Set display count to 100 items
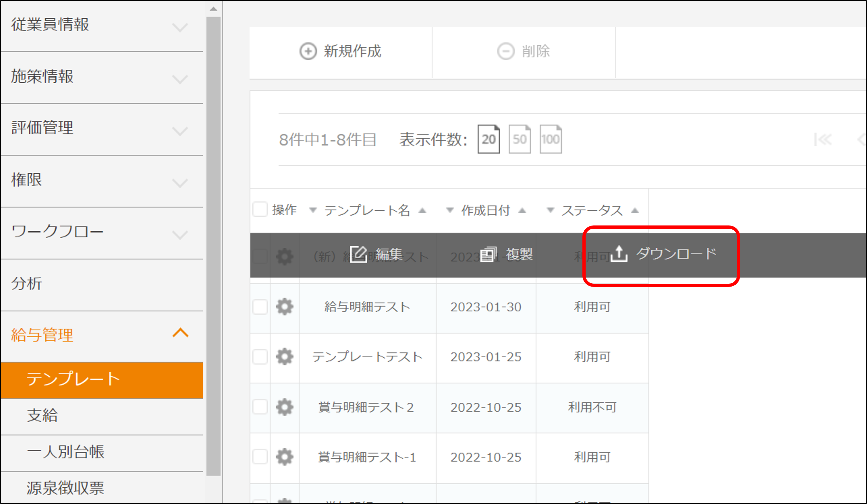The width and height of the screenshot is (867, 504). coord(551,139)
